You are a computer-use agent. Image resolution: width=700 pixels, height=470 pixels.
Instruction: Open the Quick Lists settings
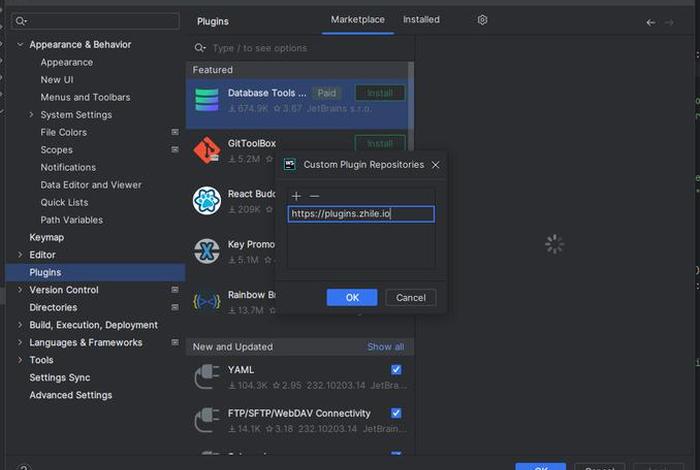tap(64, 202)
